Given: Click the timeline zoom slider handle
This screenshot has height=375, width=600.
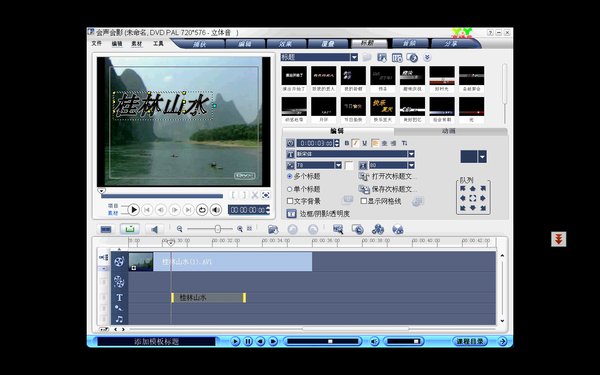Looking at the screenshot, I should pyautogui.click(x=217, y=229).
